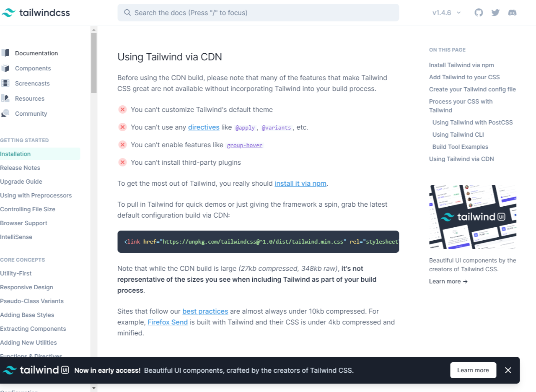
Task: Open Extracting Components page
Action: click(33, 329)
